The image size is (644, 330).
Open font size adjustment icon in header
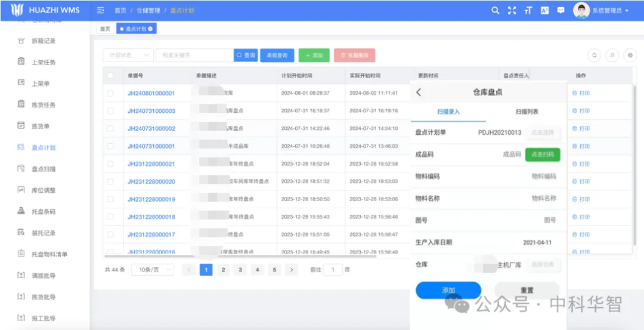[x=528, y=11]
